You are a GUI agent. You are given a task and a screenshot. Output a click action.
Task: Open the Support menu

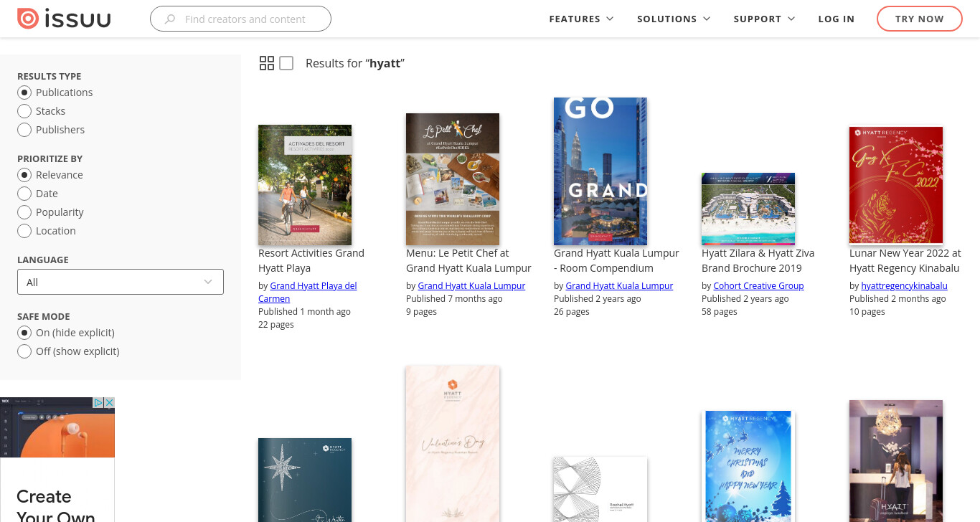coord(764,19)
